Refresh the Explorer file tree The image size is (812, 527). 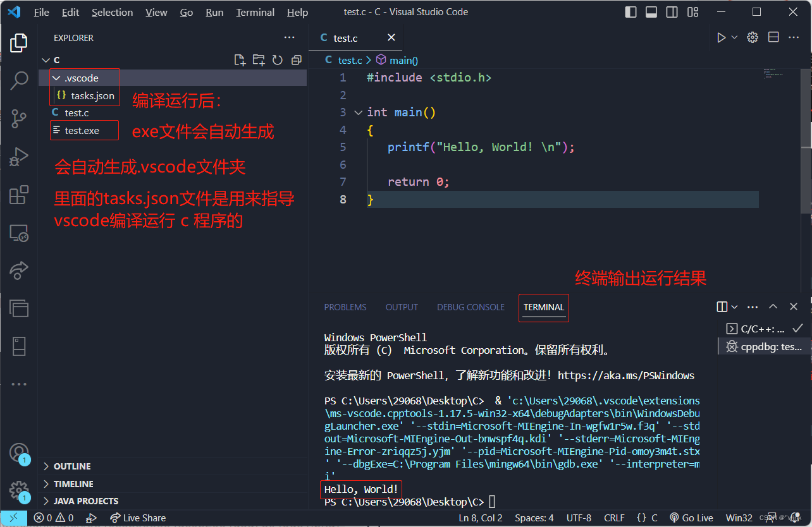277,60
